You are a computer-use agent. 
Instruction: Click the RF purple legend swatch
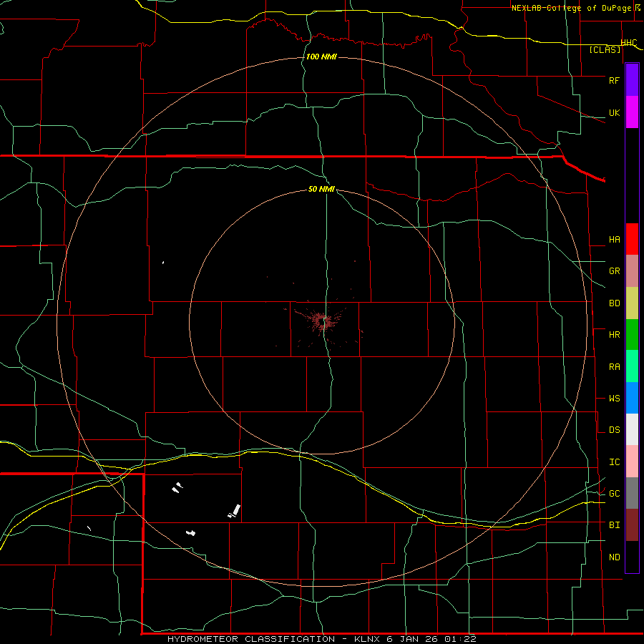pos(632,80)
